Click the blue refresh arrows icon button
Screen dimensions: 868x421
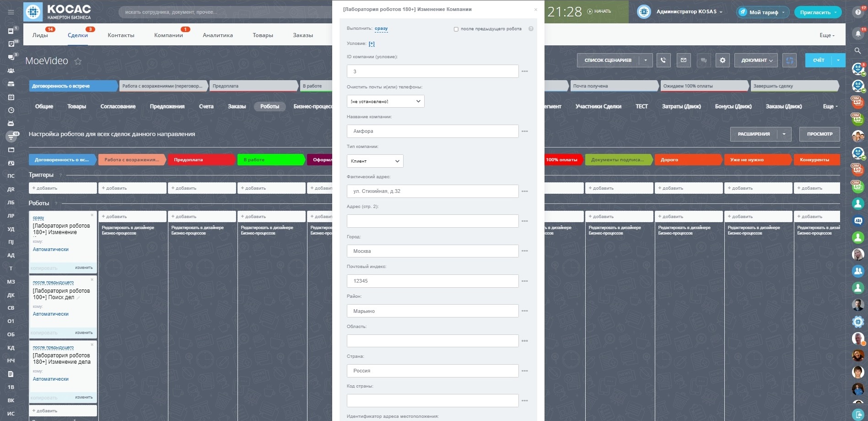tap(790, 60)
